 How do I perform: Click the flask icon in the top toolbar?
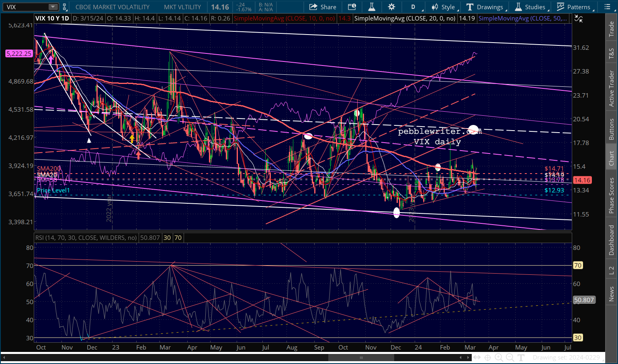tap(372, 7)
